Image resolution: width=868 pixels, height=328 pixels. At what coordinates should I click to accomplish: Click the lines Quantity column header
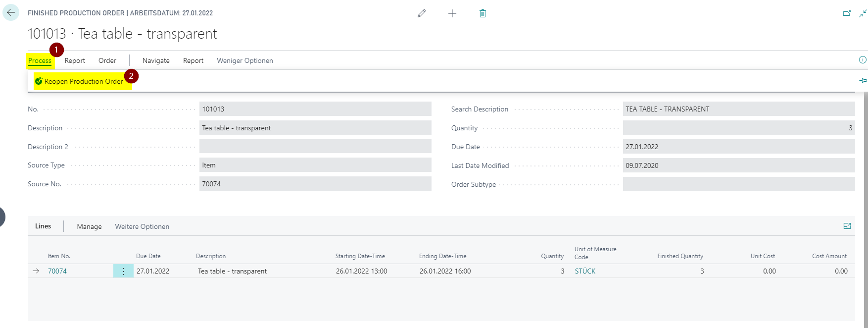click(x=552, y=256)
